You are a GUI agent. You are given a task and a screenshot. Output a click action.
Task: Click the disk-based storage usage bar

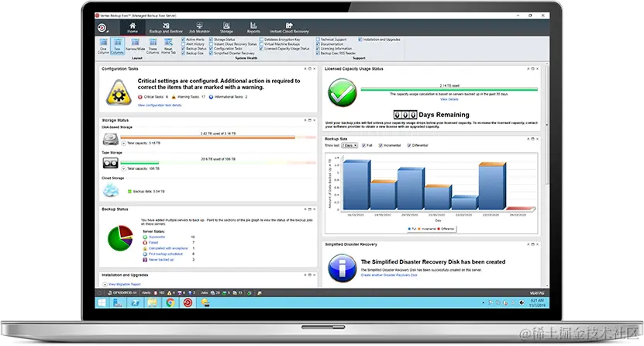point(218,137)
